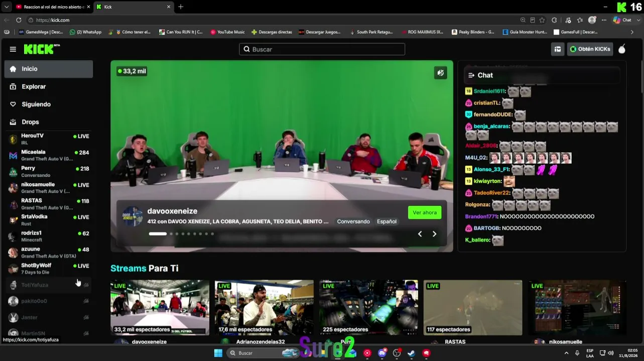Open the browser extensions icon
Image resolution: width=644 pixels, height=361 pixels.
pos(554,20)
